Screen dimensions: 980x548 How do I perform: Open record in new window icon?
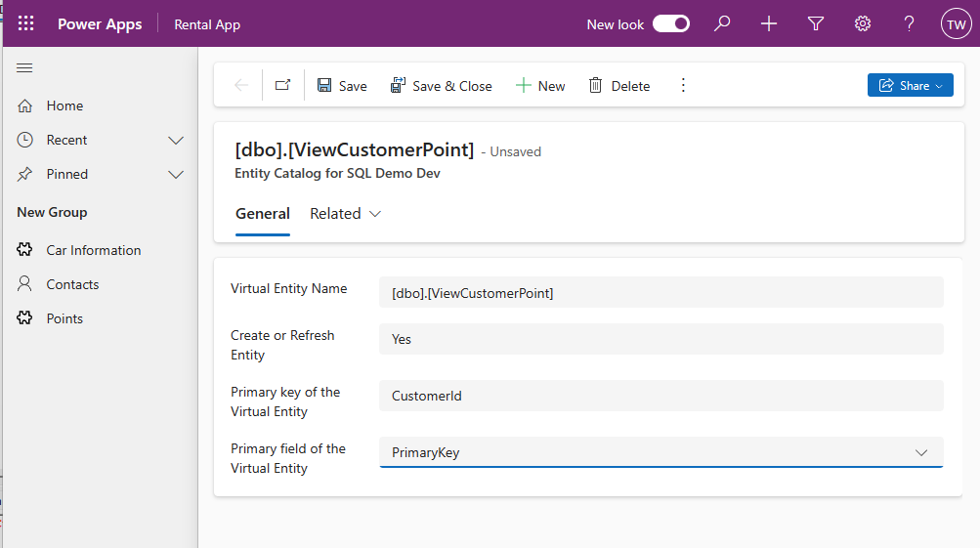pyautogui.click(x=283, y=85)
